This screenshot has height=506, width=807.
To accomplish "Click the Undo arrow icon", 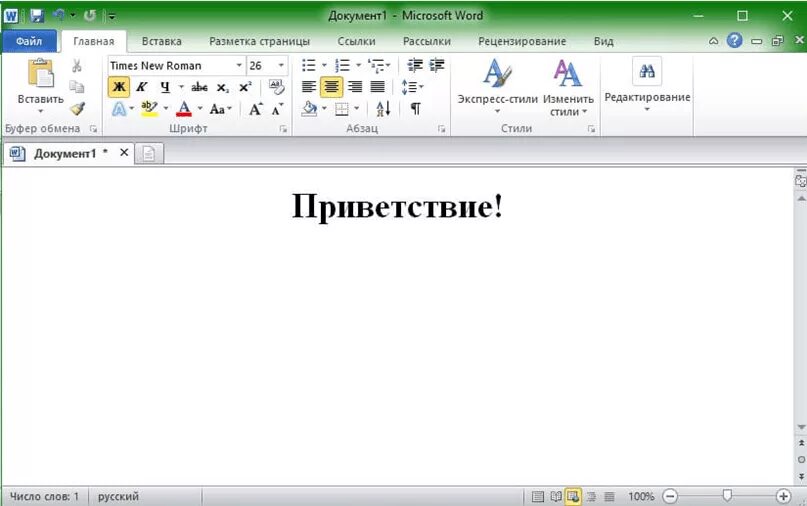I will [59, 15].
